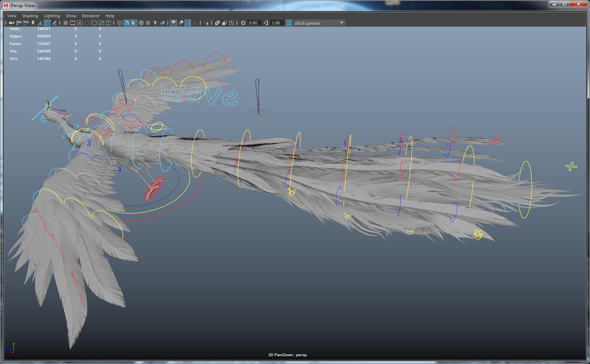Click the camera Bookmarks icon
The width and height of the screenshot is (590, 364).
pos(33,23)
